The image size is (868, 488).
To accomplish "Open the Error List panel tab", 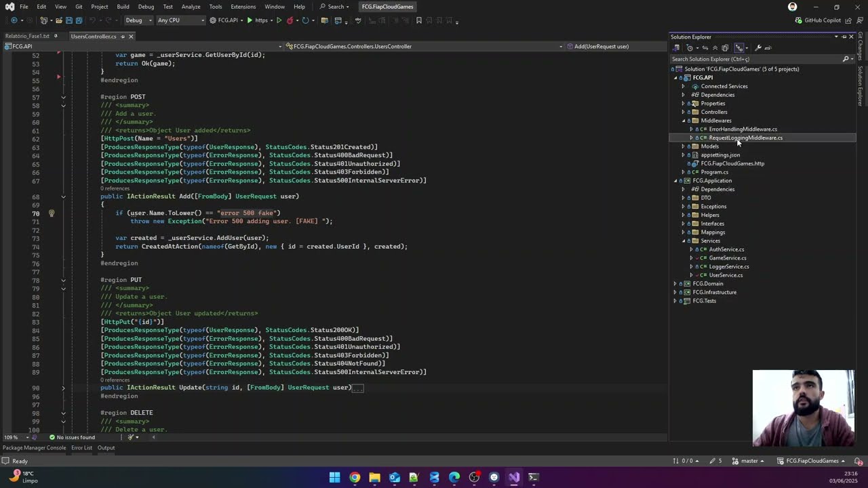I will tap(81, 447).
